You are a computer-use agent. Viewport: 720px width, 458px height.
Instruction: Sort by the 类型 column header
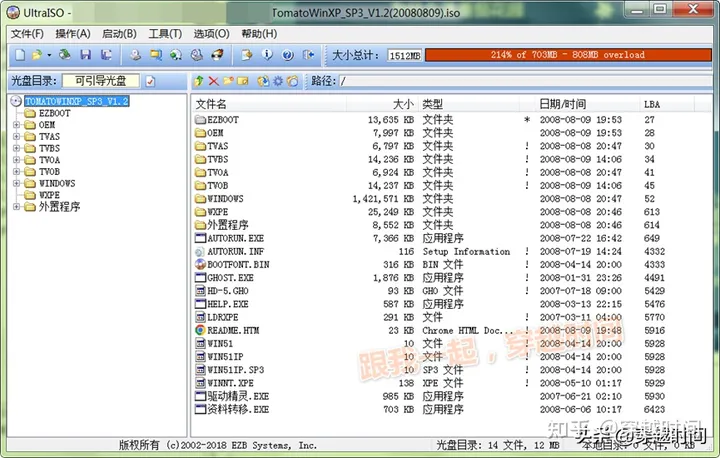(x=468, y=104)
